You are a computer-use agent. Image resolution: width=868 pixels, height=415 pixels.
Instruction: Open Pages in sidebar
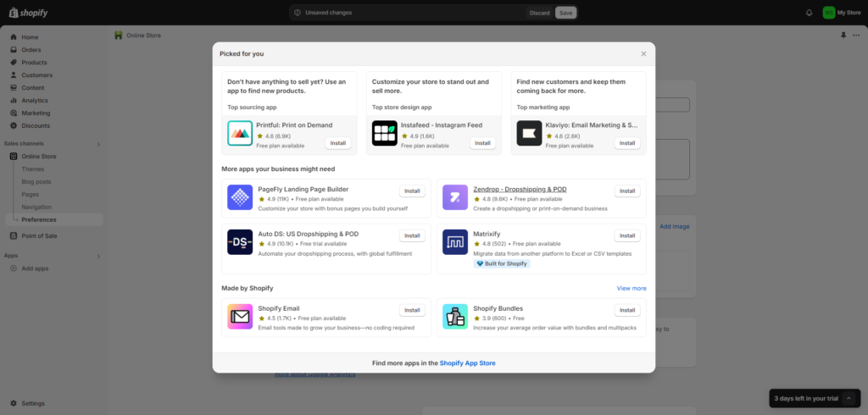30,195
